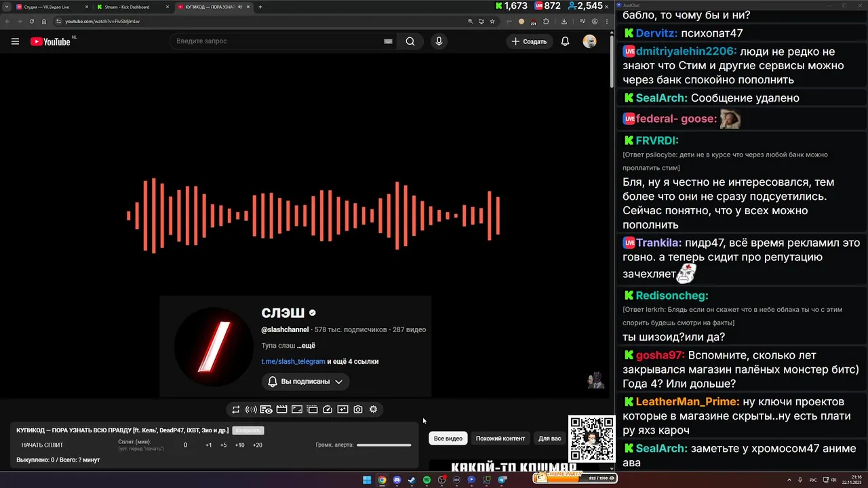Click the clapperboard cinema mode icon
868x488 pixels.
pyautogui.click(x=281, y=409)
